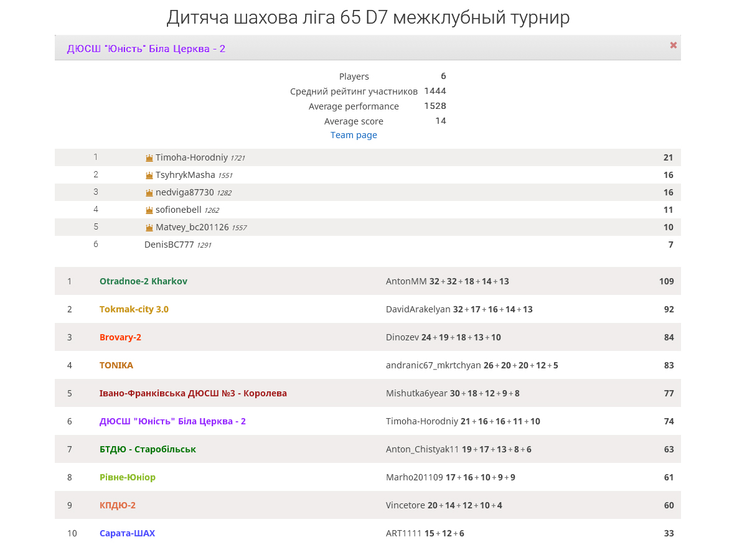Screen dimensions: 747x560
Task: Open Tokmak-city 3.0 team row
Action: coord(134,309)
